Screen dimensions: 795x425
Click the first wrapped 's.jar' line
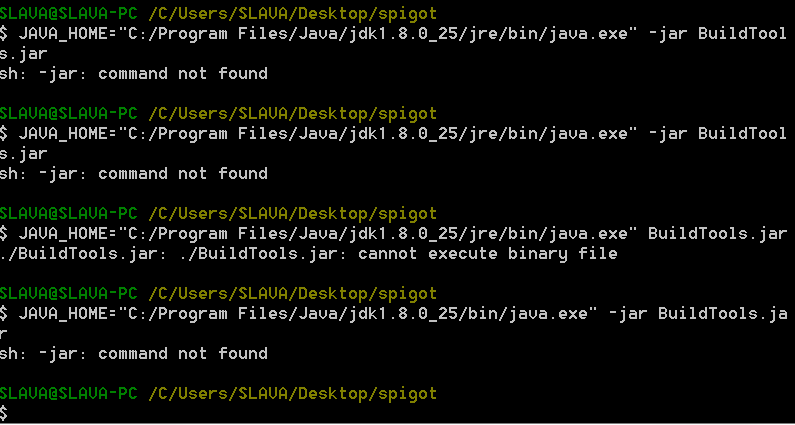(24, 54)
